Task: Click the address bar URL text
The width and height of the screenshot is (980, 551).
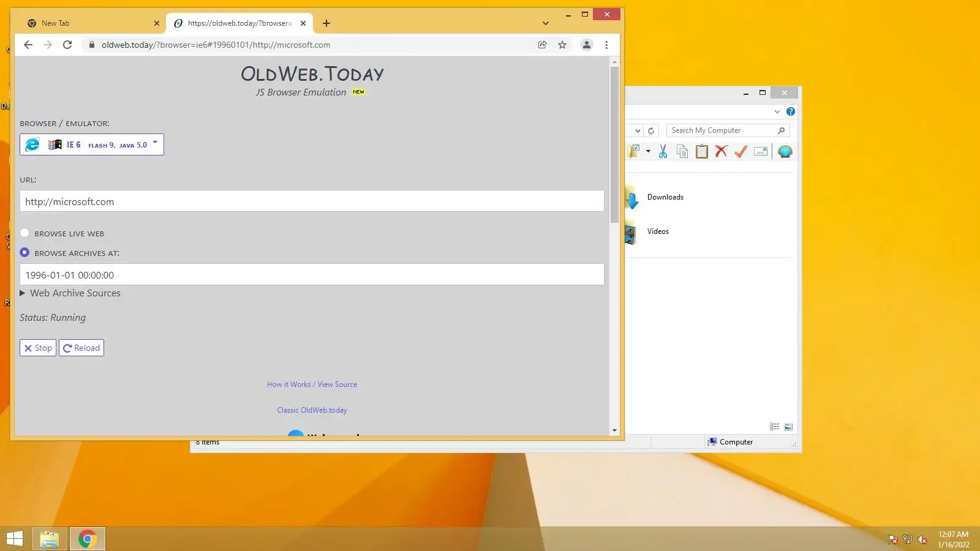Action: point(216,45)
